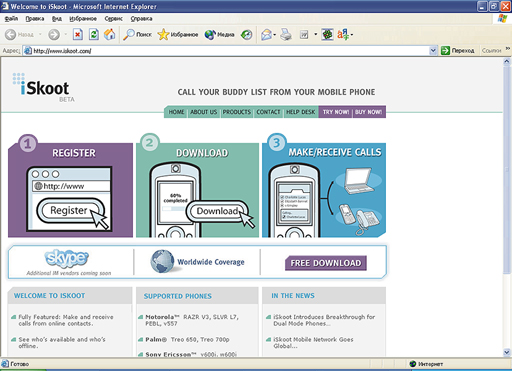
Task: Open the Вид menu
Action: (57, 19)
